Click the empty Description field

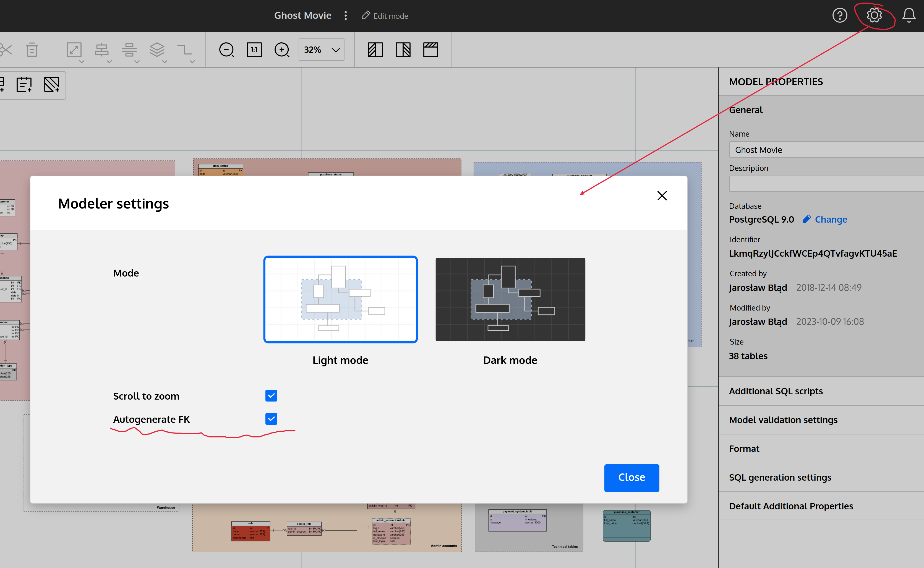[x=826, y=184]
